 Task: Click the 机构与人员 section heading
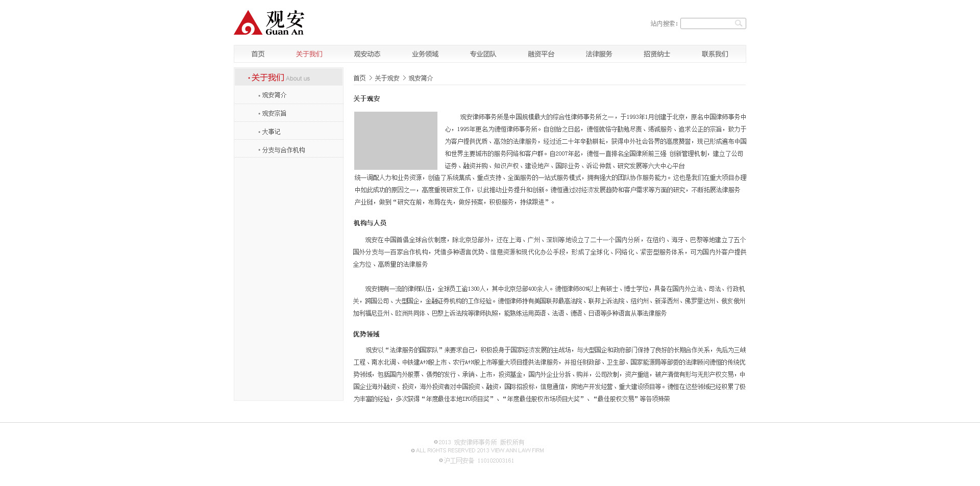tap(370, 223)
